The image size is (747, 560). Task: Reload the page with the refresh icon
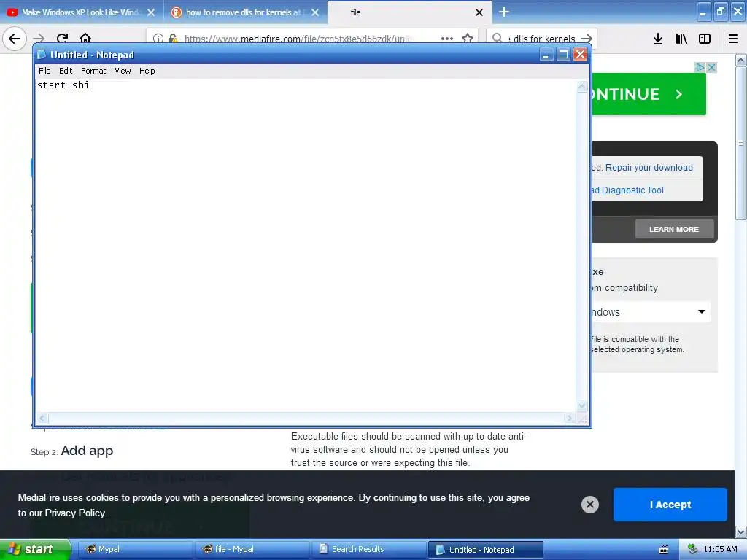[x=62, y=39]
